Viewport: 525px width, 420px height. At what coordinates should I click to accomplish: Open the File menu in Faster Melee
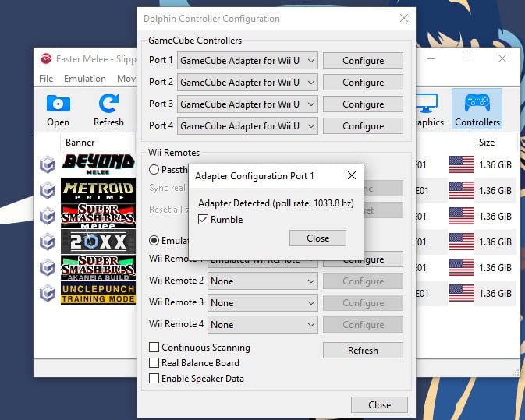(46, 79)
